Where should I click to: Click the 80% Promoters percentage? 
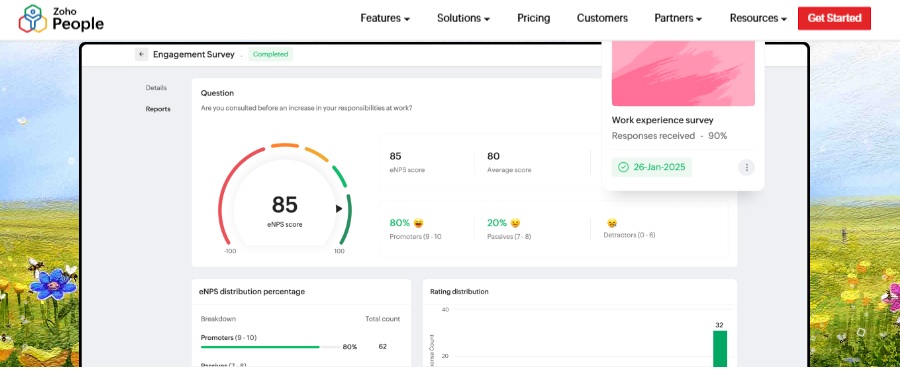click(x=399, y=223)
